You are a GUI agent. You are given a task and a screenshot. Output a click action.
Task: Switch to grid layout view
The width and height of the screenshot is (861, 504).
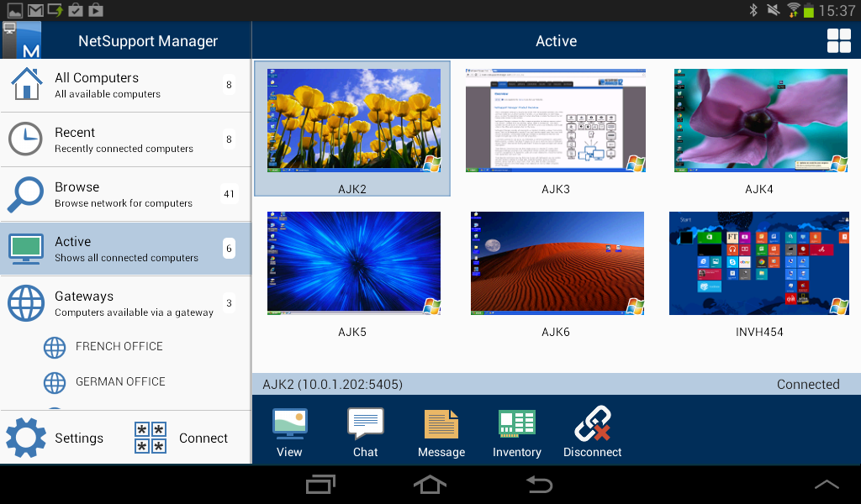(x=838, y=39)
